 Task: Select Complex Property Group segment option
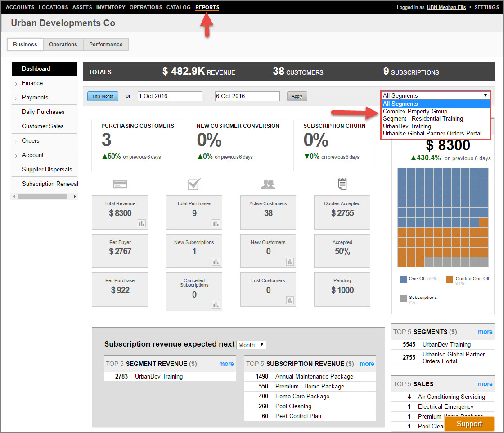pyautogui.click(x=415, y=111)
